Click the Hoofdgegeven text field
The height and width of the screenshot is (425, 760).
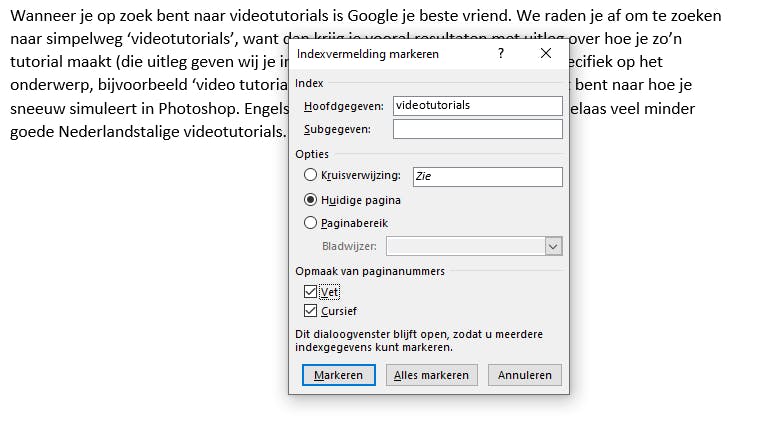coord(477,105)
